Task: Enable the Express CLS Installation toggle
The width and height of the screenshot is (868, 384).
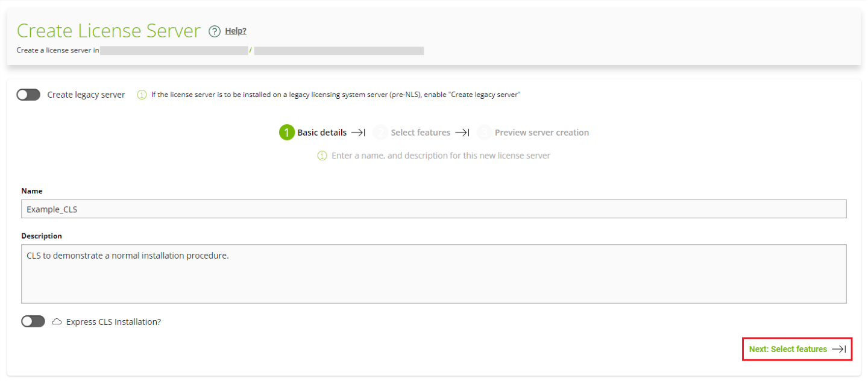Action: pos(33,321)
